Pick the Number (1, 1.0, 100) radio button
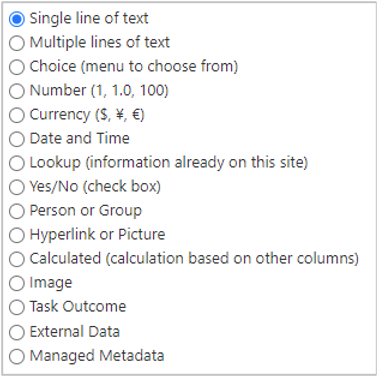The image size is (377, 376). click(17, 91)
